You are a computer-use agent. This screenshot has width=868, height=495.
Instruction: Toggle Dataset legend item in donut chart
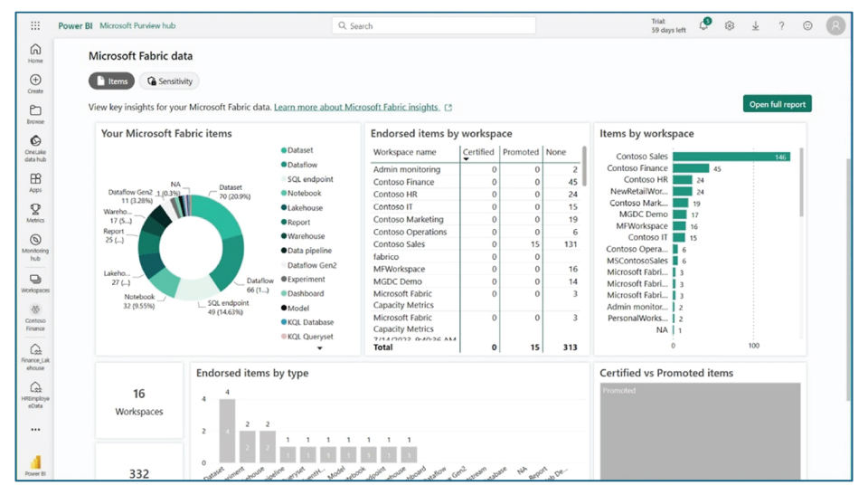coord(300,150)
